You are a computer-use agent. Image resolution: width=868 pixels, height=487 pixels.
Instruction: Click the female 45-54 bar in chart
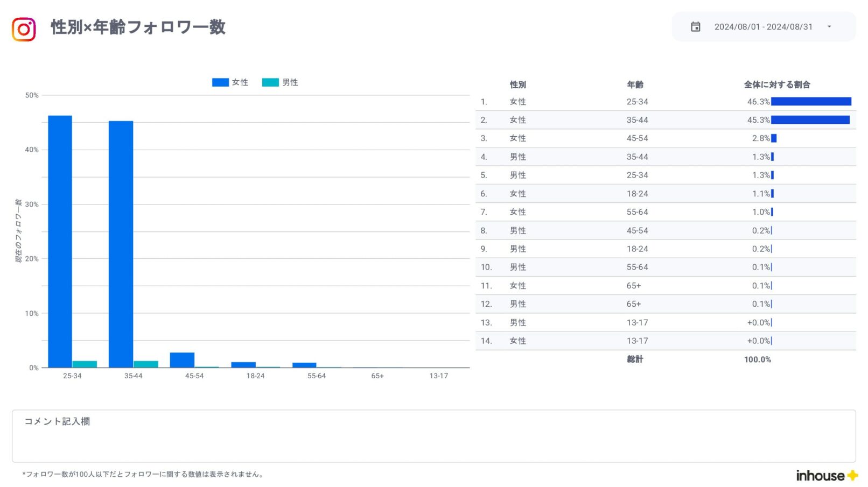[182, 360]
